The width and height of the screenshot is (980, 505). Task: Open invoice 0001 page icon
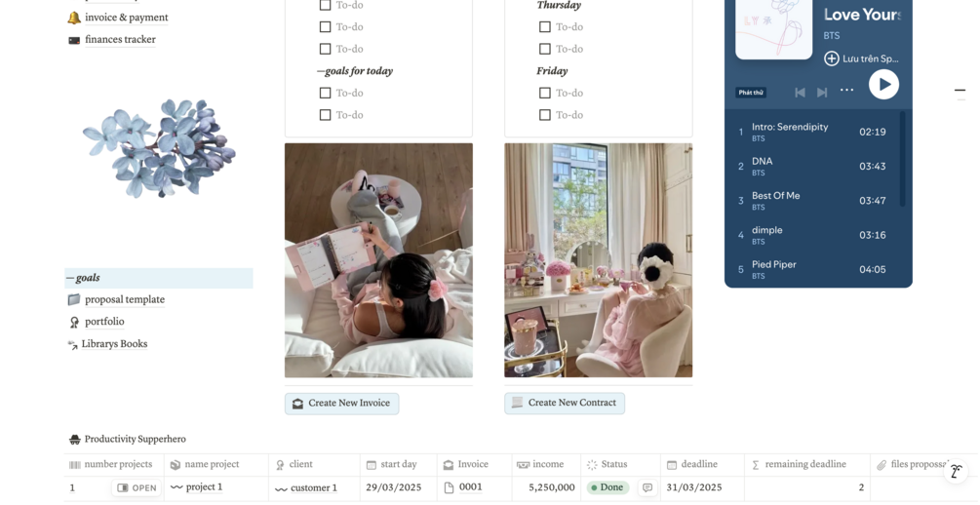tap(449, 487)
